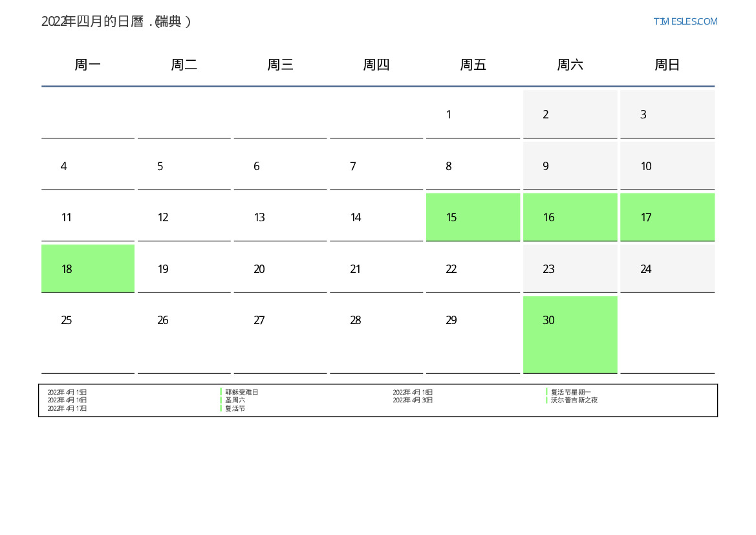Click the 圣周六 holiday label

(235, 400)
